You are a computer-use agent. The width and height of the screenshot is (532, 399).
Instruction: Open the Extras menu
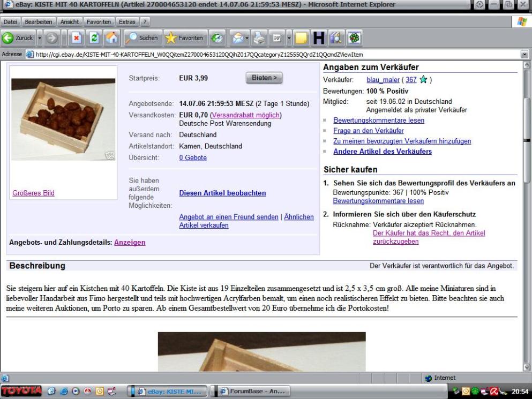(127, 22)
